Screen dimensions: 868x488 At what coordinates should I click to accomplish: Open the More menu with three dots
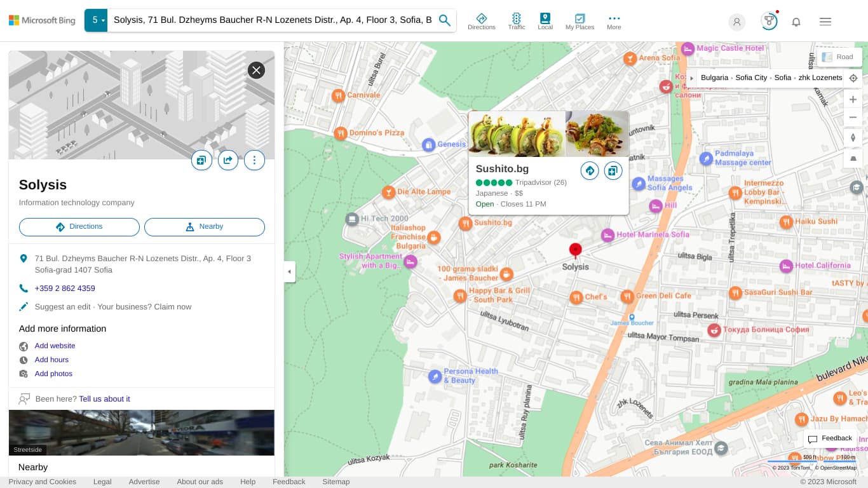(614, 22)
